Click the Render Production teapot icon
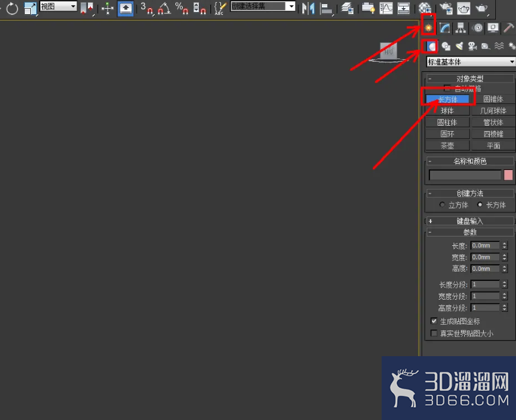The height and width of the screenshot is (420, 516). click(482, 8)
